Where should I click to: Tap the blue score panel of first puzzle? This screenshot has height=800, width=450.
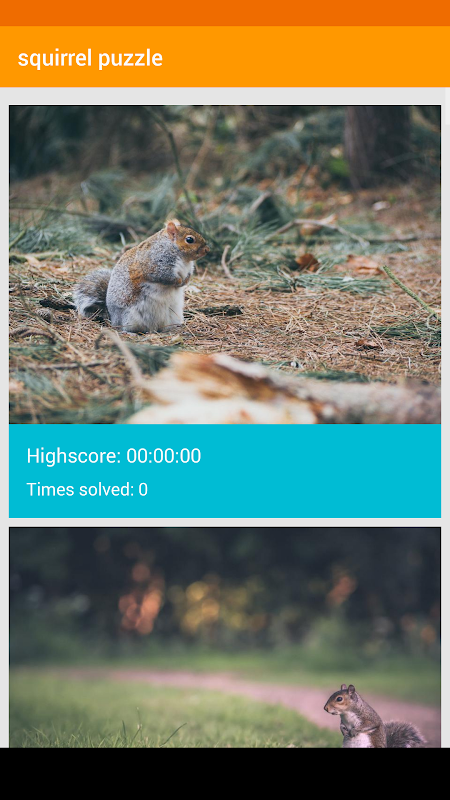(x=225, y=471)
